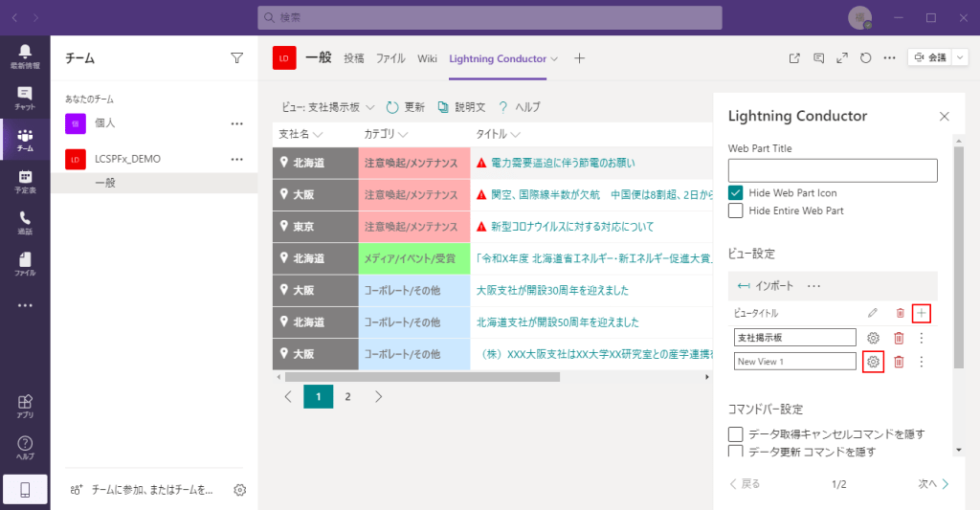Switch to the Wiki tab

(427, 58)
